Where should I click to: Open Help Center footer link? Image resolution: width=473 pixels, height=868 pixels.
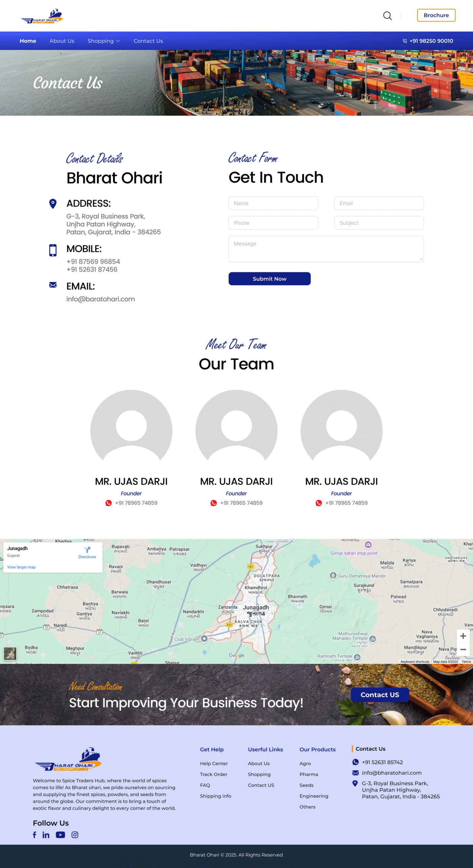tap(214, 763)
